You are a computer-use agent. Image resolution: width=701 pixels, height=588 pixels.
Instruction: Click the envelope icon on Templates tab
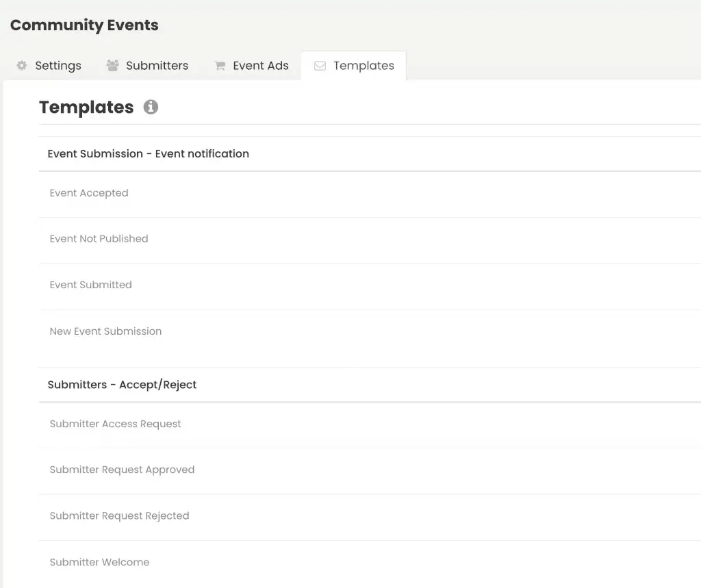pos(320,66)
